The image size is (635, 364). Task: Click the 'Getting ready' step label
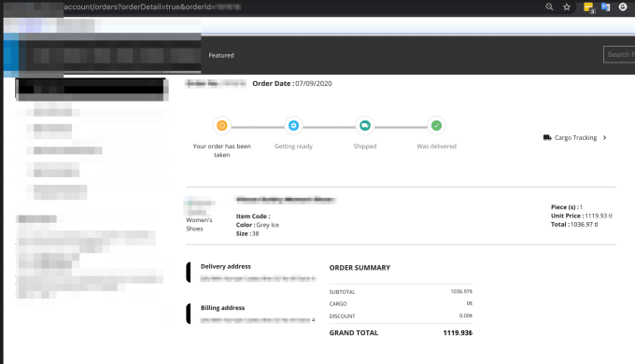point(293,147)
